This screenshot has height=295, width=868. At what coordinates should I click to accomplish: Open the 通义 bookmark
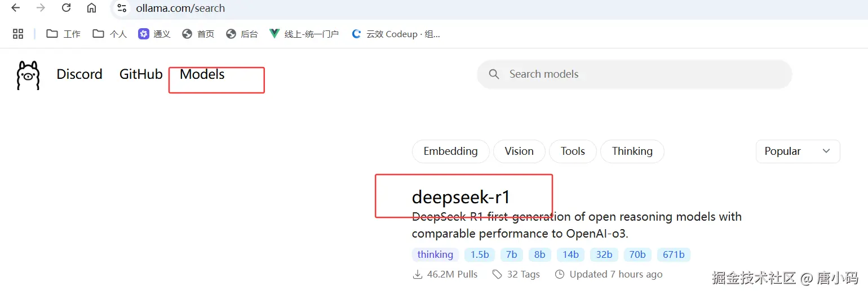(x=154, y=34)
